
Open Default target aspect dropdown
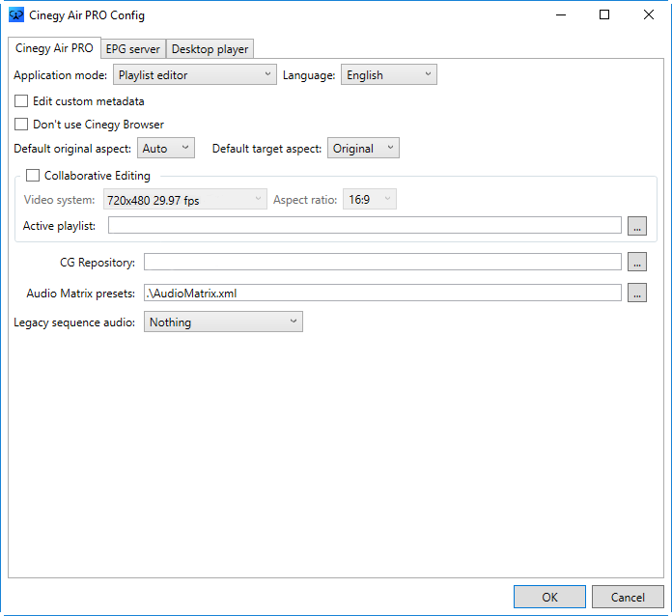[x=363, y=149]
